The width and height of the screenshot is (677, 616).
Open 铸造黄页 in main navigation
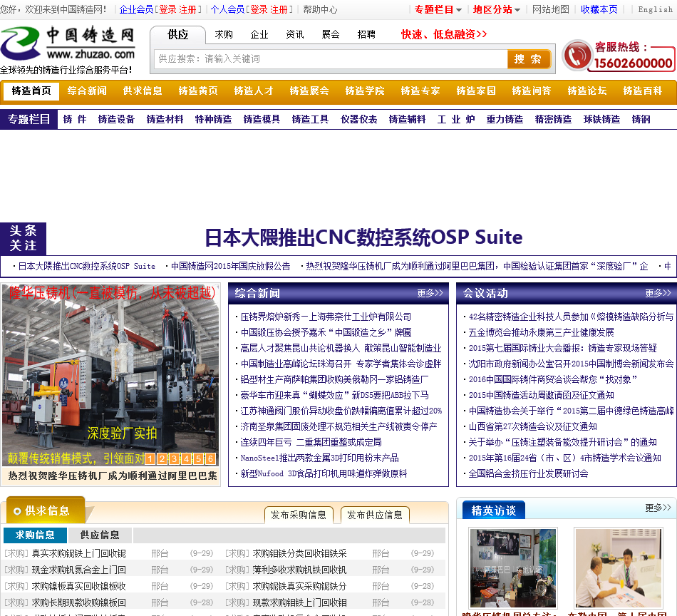click(198, 91)
